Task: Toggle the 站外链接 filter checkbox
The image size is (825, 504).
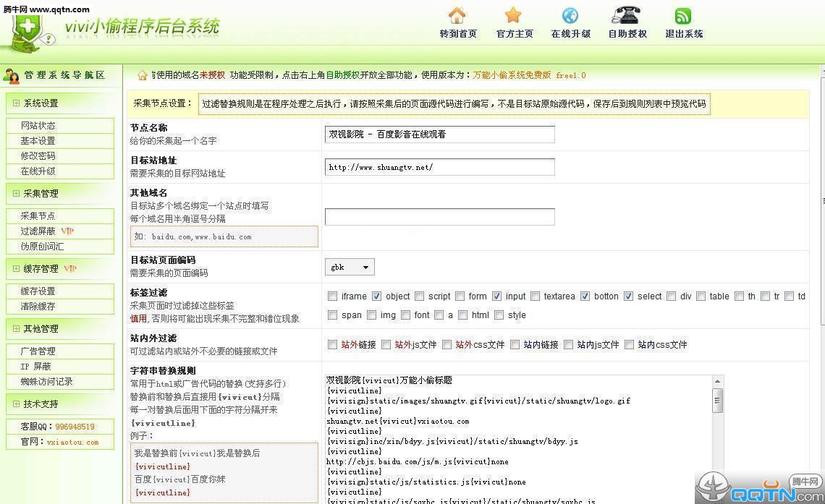Action: (333, 345)
